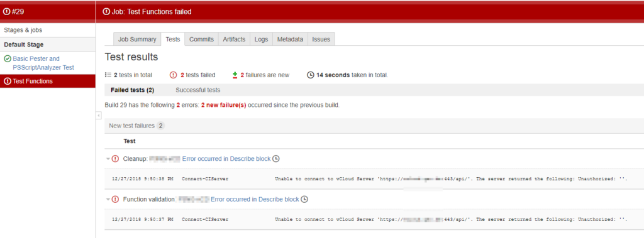Click the failed icon beside Test Functions
This screenshot has height=238, width=644.
tap(8, 81)
